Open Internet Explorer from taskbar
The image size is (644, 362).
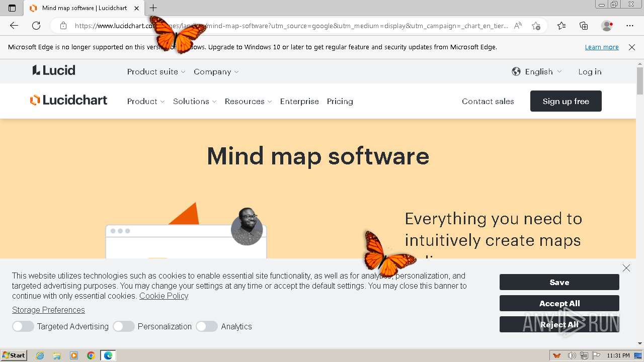click(40, 355)
